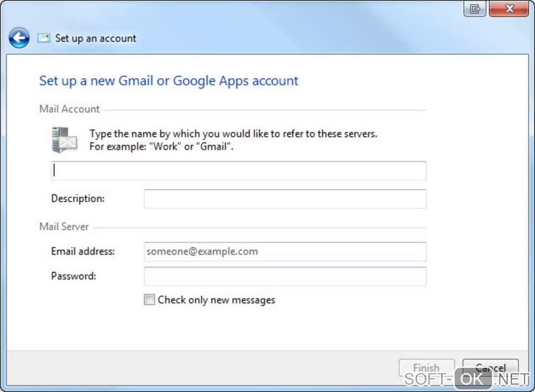The image size is (535, 392).
Task: Click the mail icon beside Set up an account
Action: point(44,38)
